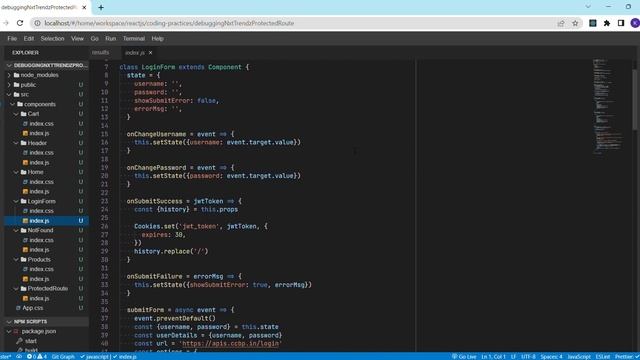Open the Terminal menu
This screenshot has height=360, width=640.
133,39
